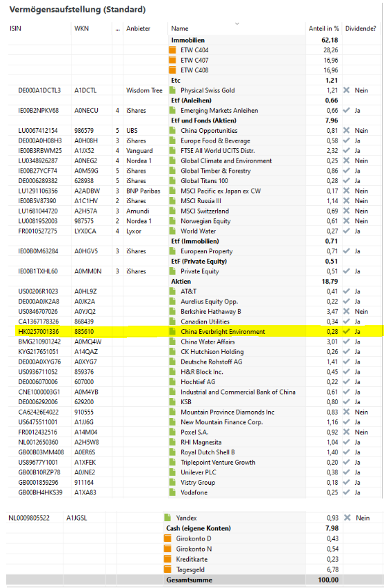Click the green icon of AT&T

click(172, 291)
